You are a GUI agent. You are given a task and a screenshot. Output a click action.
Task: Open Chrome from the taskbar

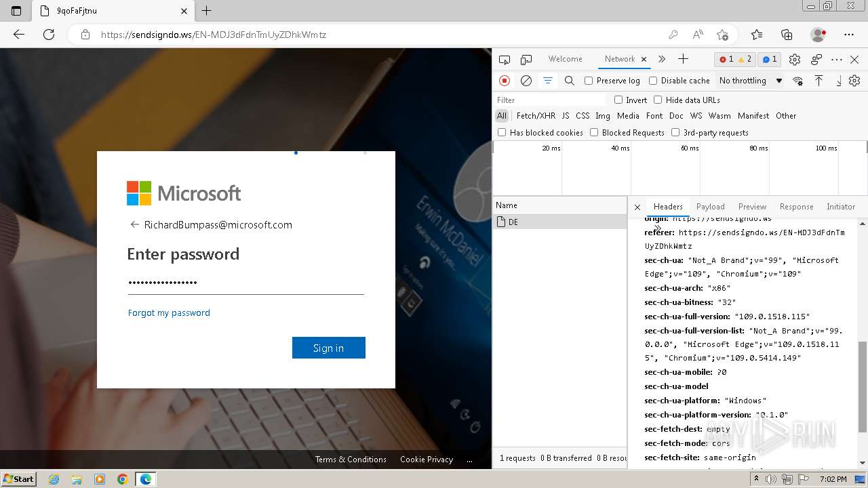pyautogui.click(x=123, y=479)
